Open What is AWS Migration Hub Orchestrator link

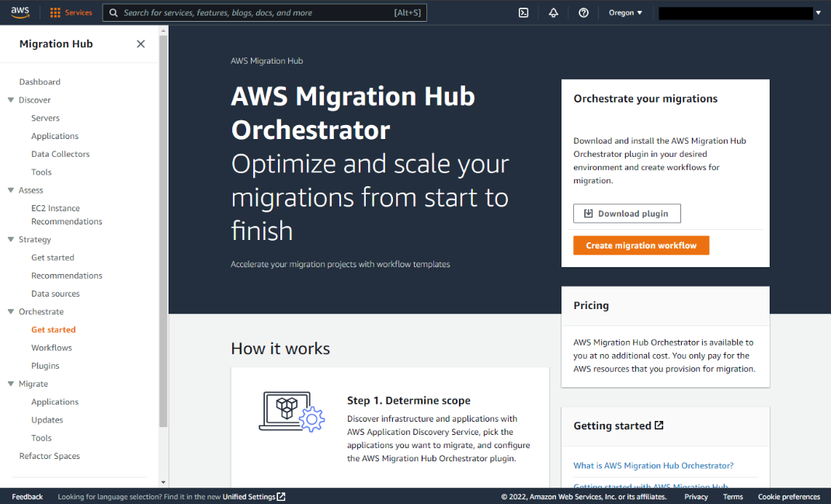pos(653,465)
